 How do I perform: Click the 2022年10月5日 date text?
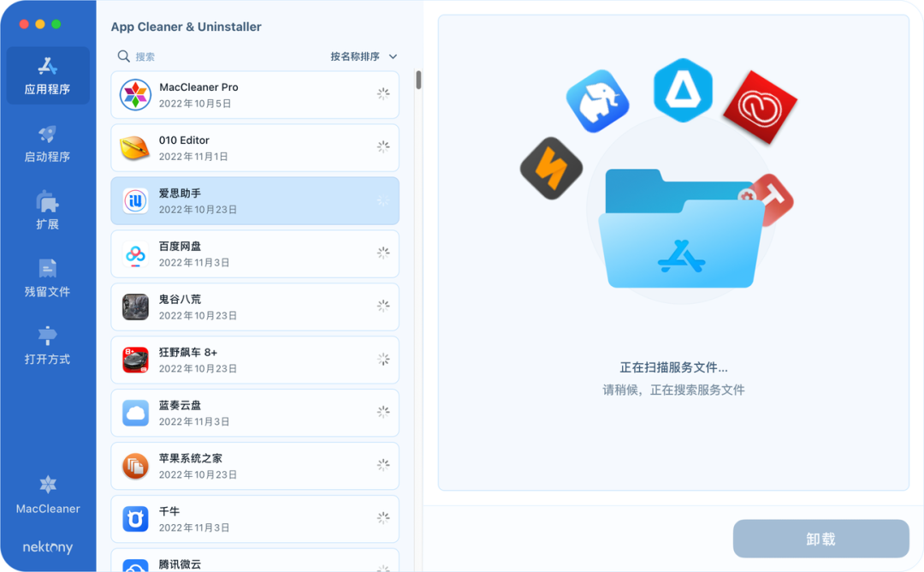[195, 104]
